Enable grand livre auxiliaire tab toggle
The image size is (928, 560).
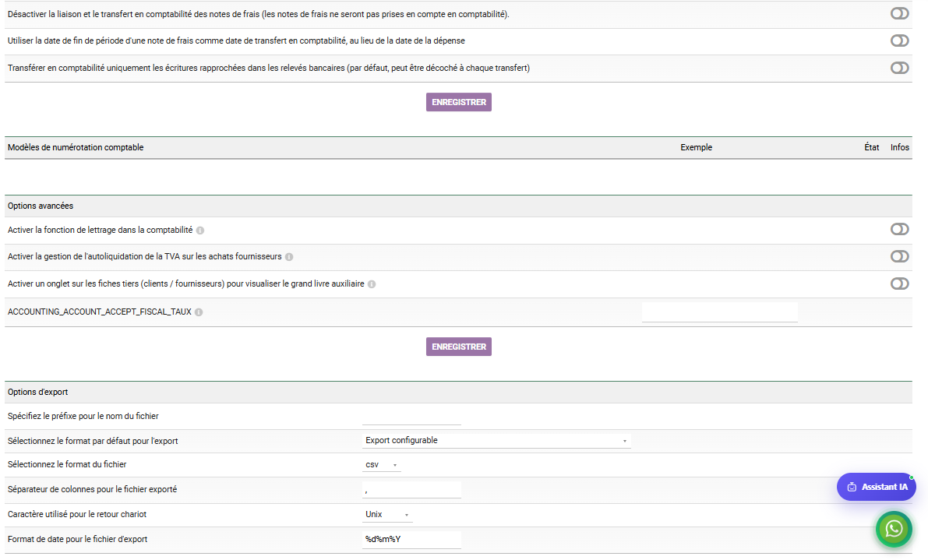tap(899, 284)
